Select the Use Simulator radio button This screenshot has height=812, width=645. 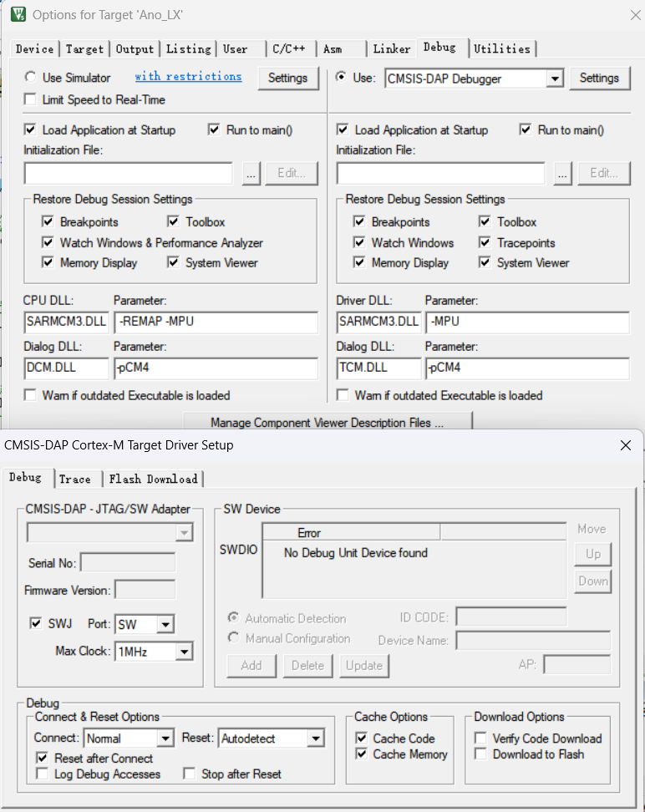click(31, 77)
